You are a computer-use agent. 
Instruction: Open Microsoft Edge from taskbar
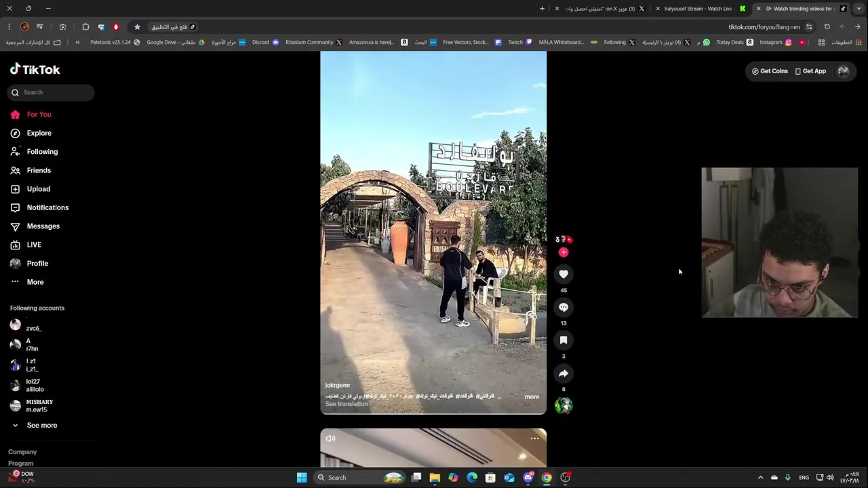472,478
